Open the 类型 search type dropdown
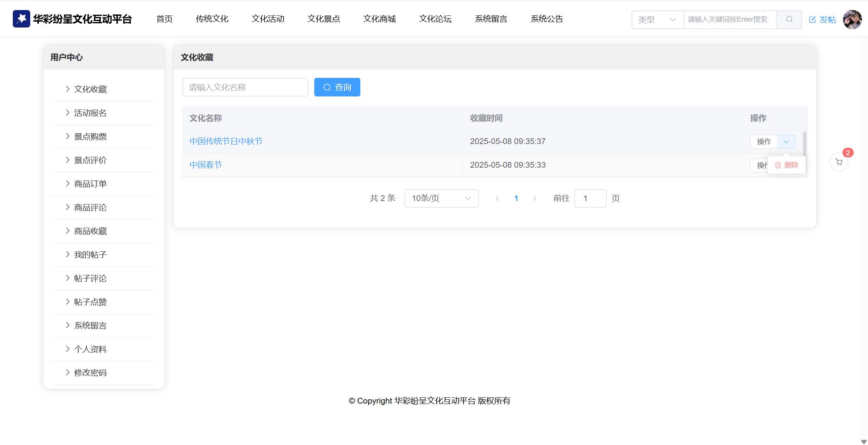The width and height of the screenshot is (868, 445). click(657, 19)
